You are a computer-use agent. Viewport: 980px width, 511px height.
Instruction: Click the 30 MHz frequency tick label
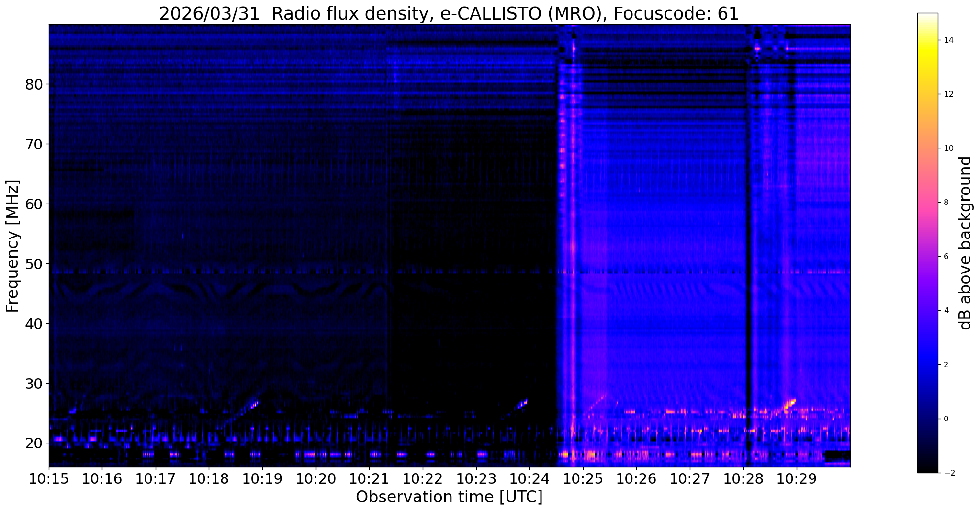click(34, 384)
